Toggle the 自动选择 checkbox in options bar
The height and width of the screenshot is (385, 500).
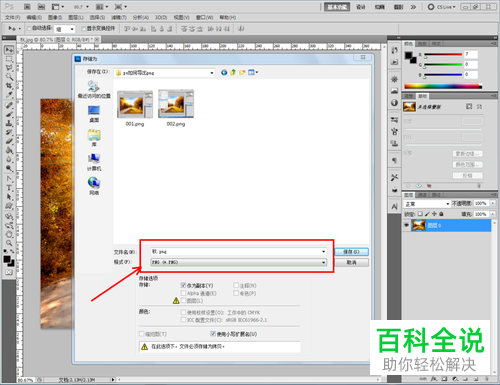point(29,29)
